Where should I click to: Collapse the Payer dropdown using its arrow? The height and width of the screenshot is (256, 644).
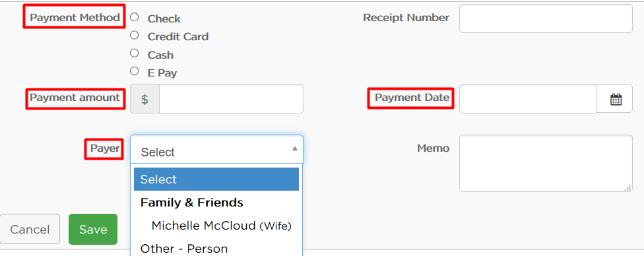point(294,148)
